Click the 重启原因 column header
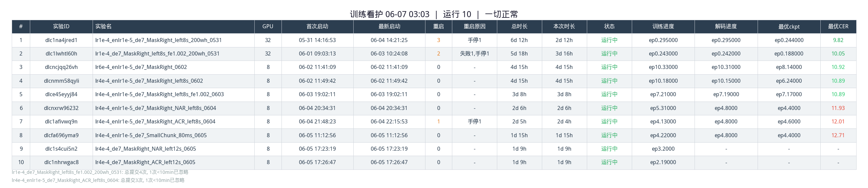This screenshot has height=188, width=868. click(x=474, y=26)
